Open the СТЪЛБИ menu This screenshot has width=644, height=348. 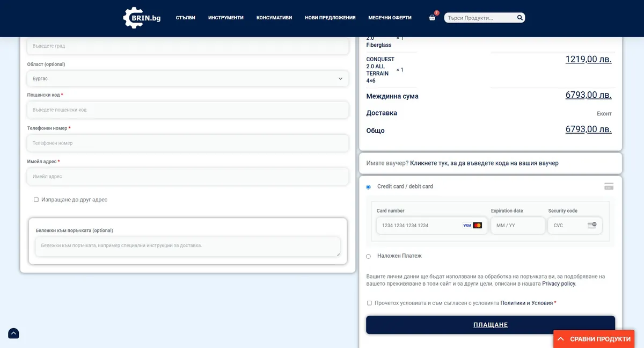coord(186,18)
